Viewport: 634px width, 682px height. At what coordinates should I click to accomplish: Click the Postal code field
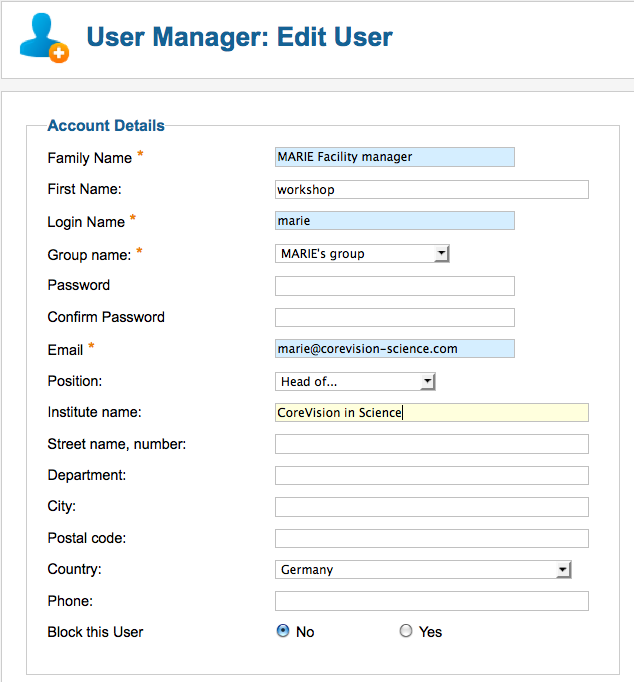point(432,538)
